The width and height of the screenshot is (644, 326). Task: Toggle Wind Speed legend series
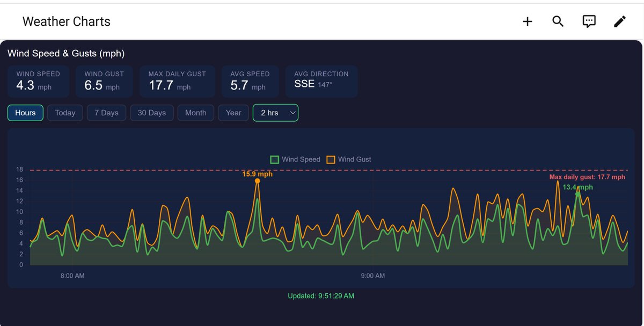295,159
